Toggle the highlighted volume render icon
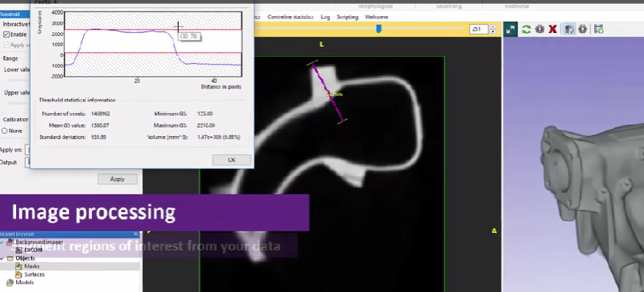Screen dimensions: 644x292 [x=569, y=29]
